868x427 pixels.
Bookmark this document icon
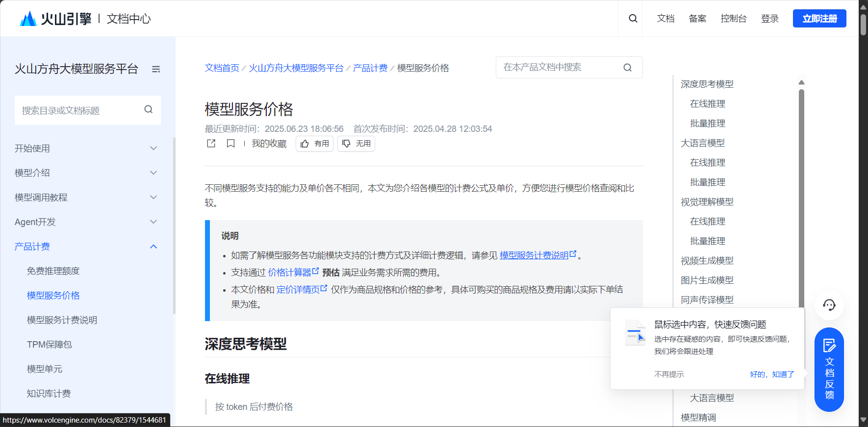[x=230, y=143]
